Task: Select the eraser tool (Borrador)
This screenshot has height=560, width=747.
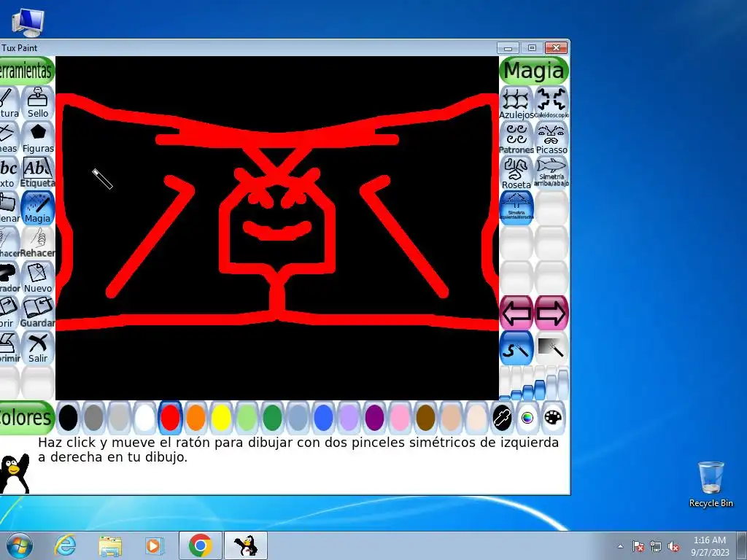Action: coord(9,278)
